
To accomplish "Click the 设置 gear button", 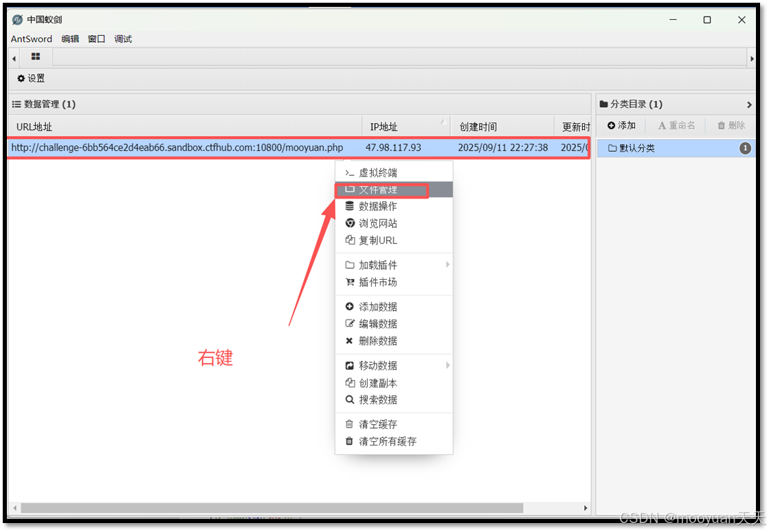I will (31, 78).
